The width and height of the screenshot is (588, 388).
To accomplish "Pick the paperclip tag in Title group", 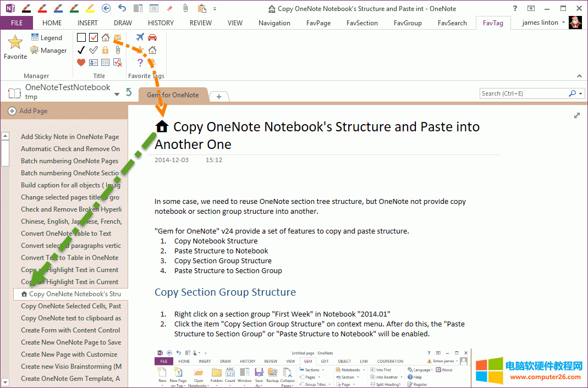I will tap(117, 50).
